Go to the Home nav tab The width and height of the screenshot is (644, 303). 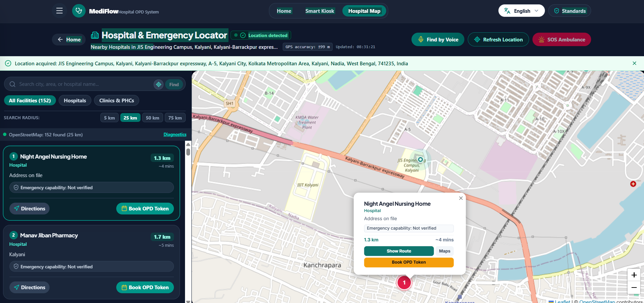[284, 11]
